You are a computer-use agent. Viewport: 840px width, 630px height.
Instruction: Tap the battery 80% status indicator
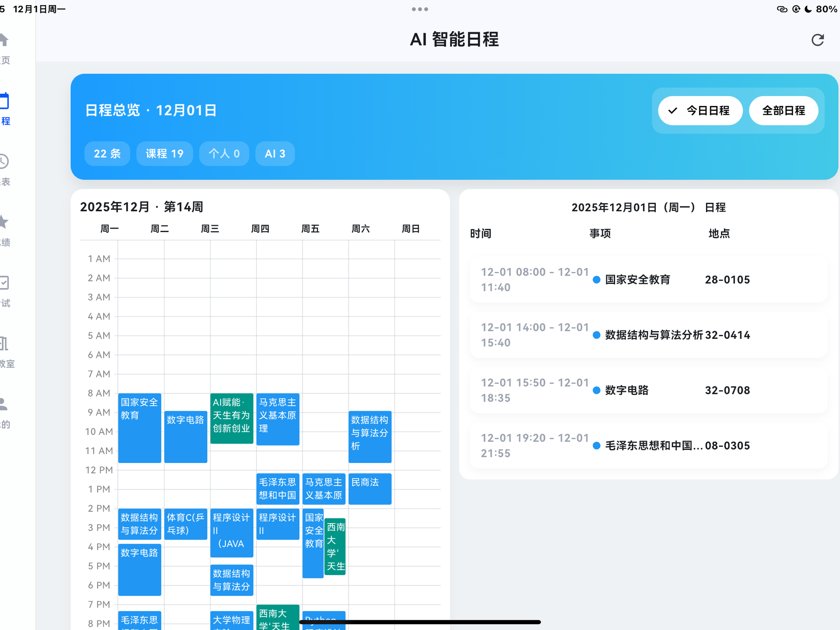pos(826,9)
